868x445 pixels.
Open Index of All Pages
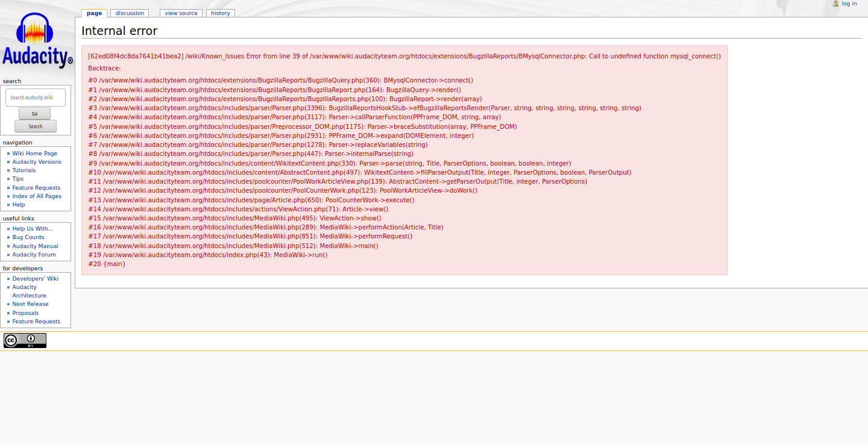pos(37,196)
